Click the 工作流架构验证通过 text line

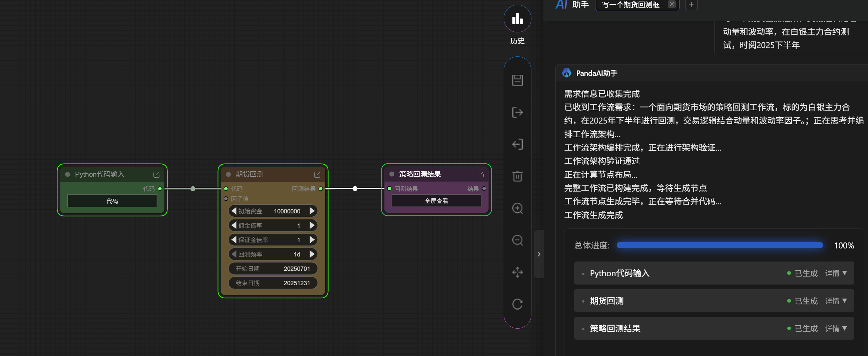(602, 161)
